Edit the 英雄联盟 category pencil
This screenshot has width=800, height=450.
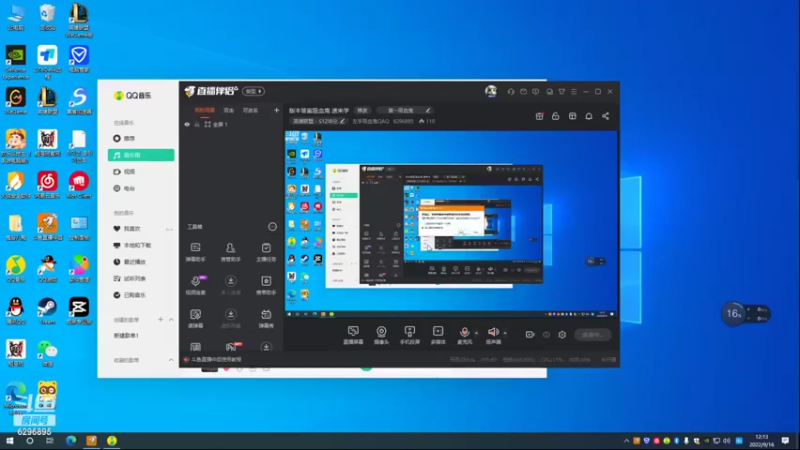(342, 121)
